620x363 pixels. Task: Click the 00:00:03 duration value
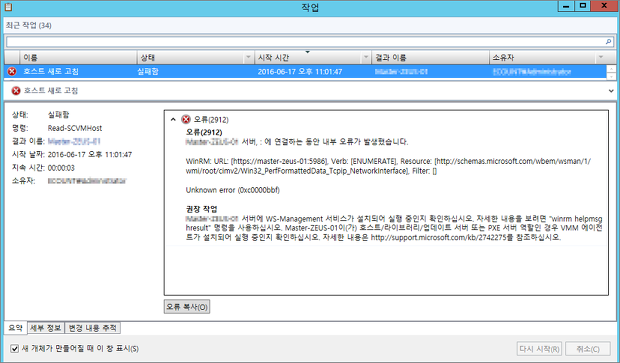point(61,168)
